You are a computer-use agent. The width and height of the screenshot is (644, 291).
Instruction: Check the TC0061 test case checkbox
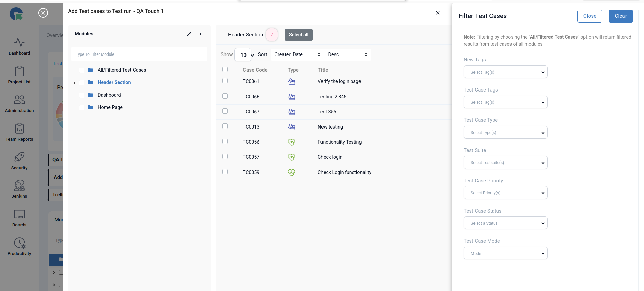click(x=225, y=81)
